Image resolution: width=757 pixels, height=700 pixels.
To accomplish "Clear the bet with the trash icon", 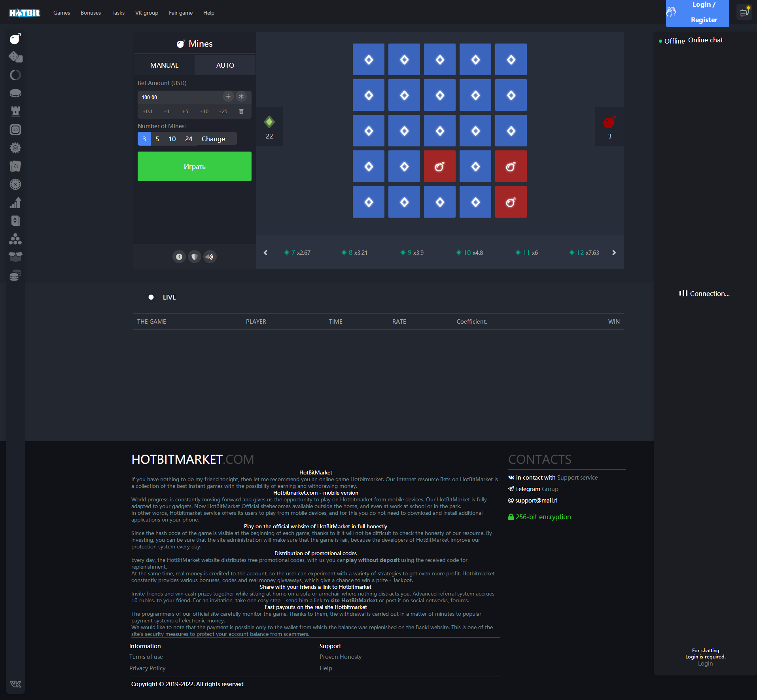I will tap(241, 112).
